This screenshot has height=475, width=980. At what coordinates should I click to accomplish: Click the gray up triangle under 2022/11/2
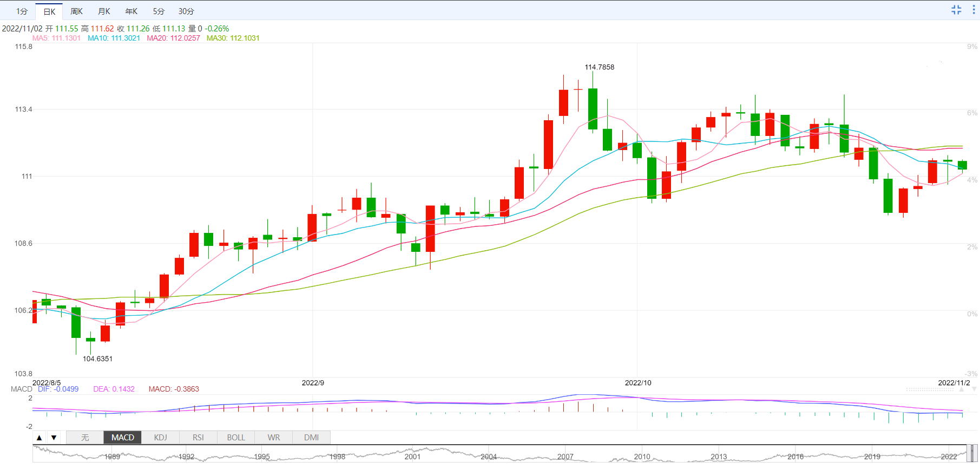(x=962, y=389)
